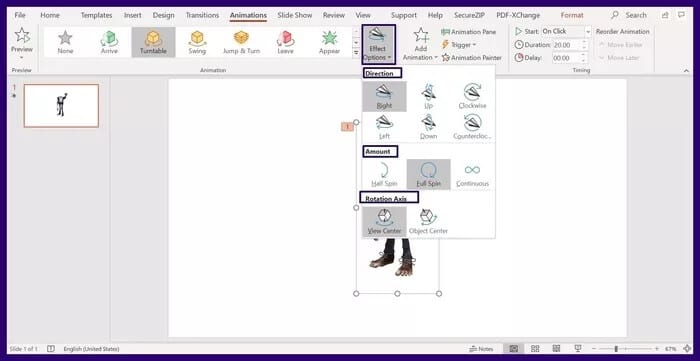
Task: Choose the Leave animation
Action: pyautogui.click(x=285, y=42)
